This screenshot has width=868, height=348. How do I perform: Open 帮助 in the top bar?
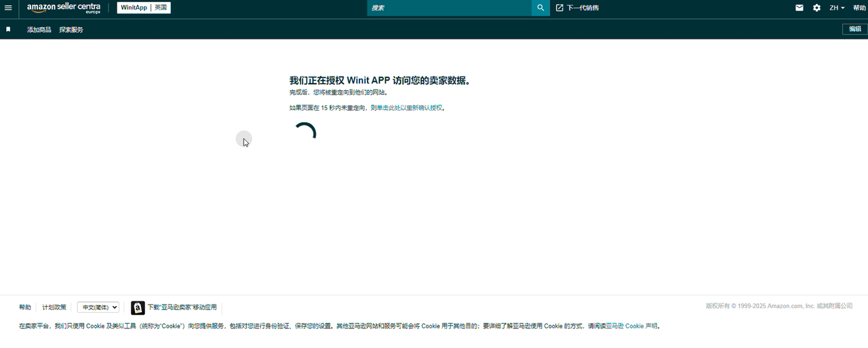click(859, 8)
